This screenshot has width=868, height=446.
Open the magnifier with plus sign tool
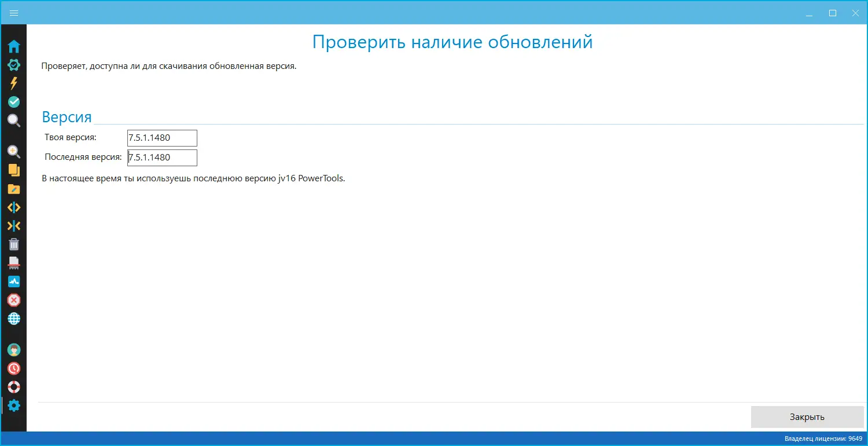coord(14,152)
